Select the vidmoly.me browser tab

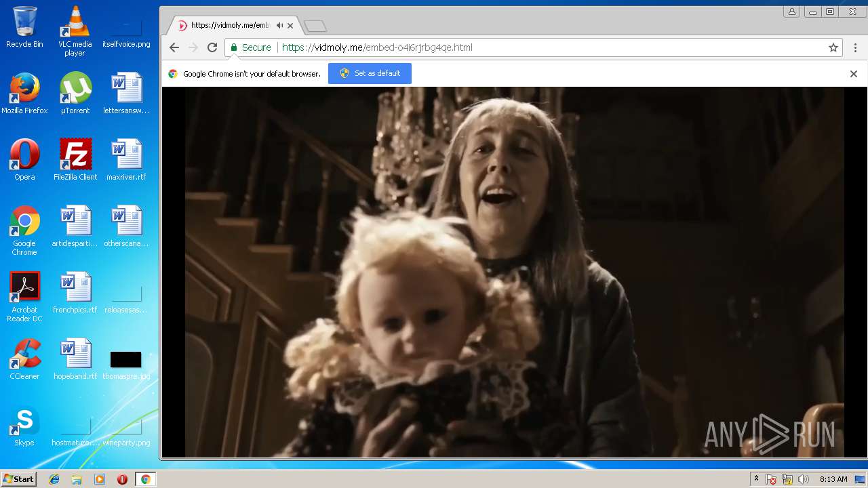click(234, 26)
